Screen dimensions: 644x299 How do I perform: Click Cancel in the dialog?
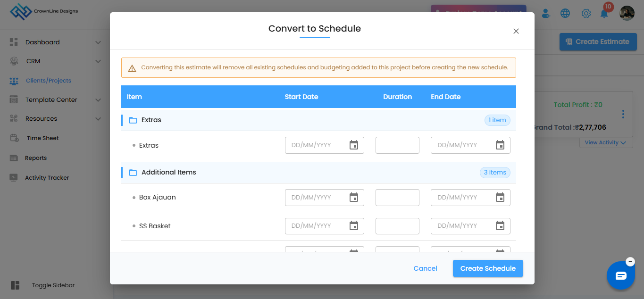pyautogui.click(x=425, y=268)
